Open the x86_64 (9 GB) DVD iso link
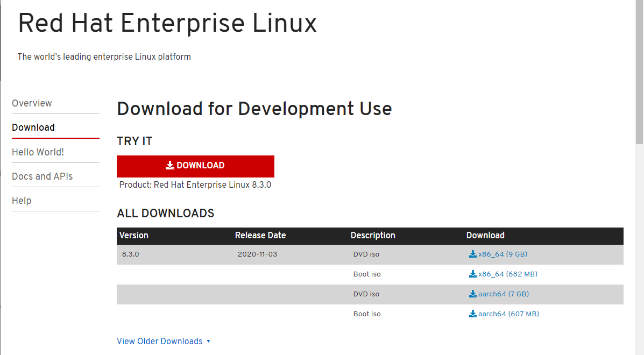The height and width of the screenshot is (355, 644). coord(503,254)
